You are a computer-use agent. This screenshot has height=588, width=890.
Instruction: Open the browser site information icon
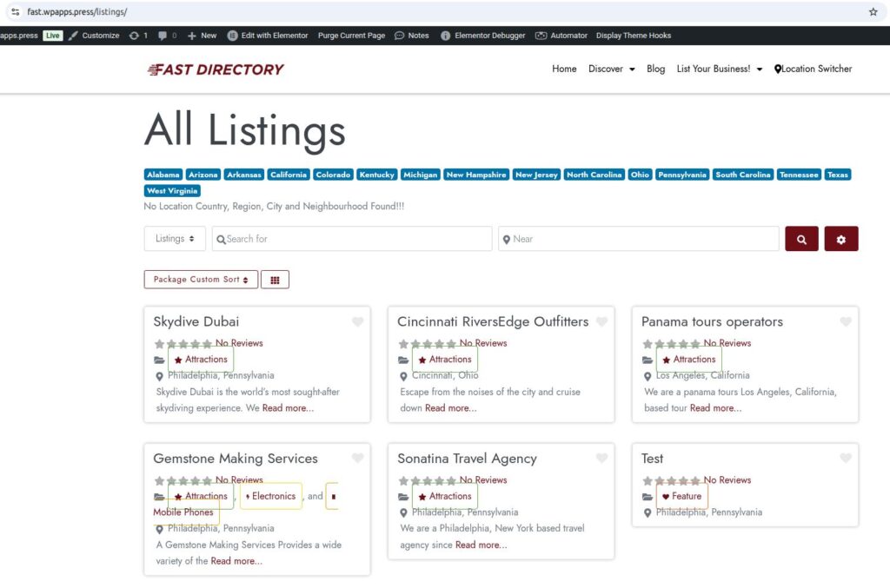(14, 12)
